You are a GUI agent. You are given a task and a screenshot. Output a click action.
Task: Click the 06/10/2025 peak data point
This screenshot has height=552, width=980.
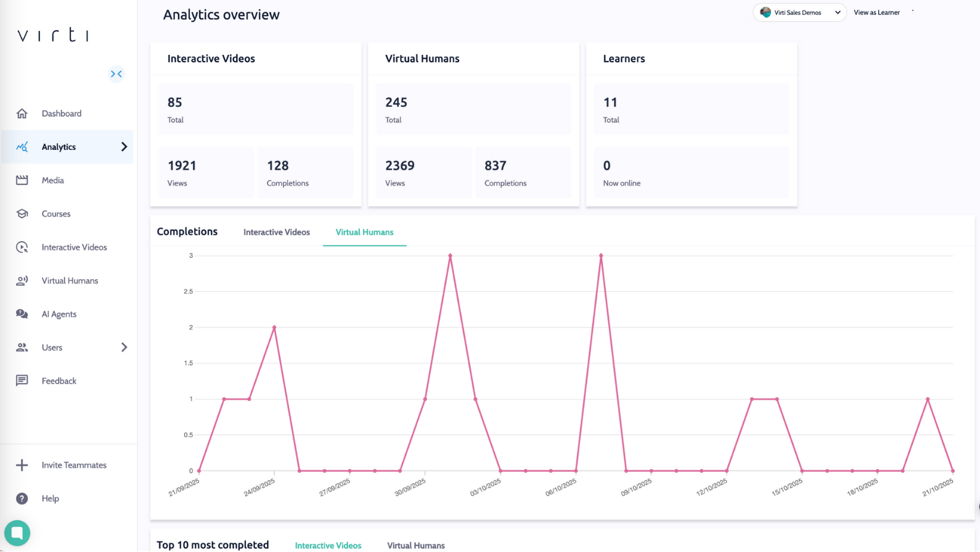pyautogui.click(x=601, y=255)
